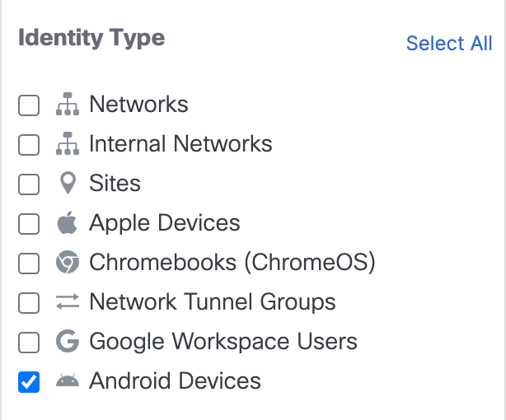506x420 pixels.
Task: Click the Google G icon
Action: point(68,342)
